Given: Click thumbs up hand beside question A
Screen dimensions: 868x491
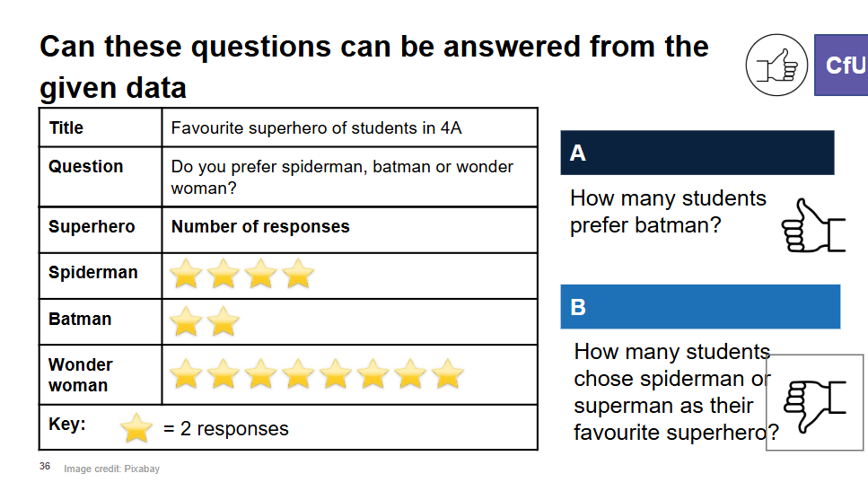Looking at the screenshot, I should coord(813,226).
